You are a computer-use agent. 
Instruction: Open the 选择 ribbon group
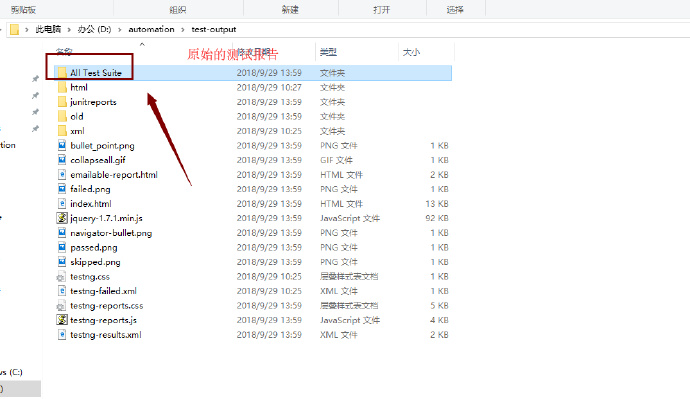[455, 10]
